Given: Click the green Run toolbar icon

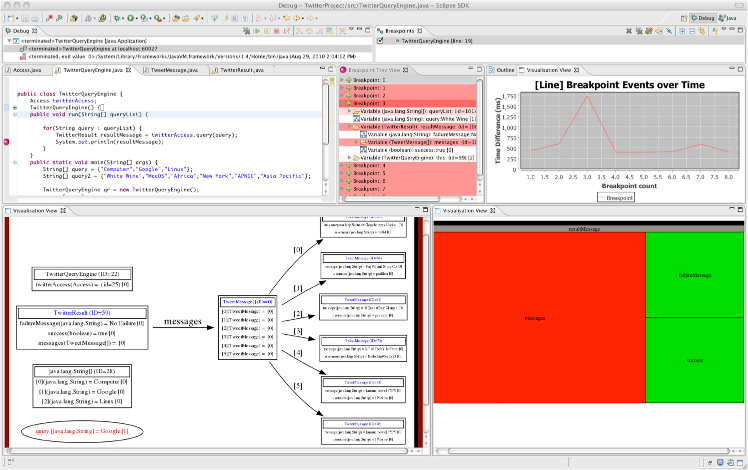Looking at the screenshot, I should [x=130, y=18].
